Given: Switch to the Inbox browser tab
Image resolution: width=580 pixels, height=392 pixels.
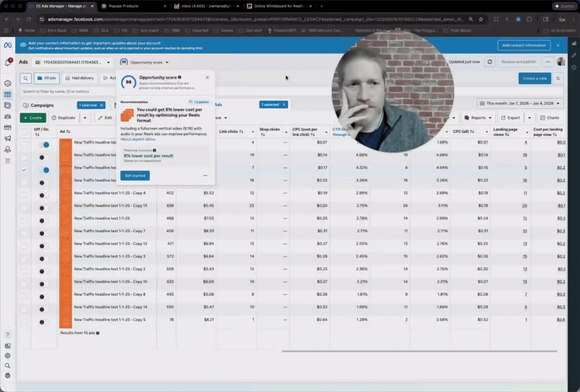Looking at the screenshot, I should [206, 6].
